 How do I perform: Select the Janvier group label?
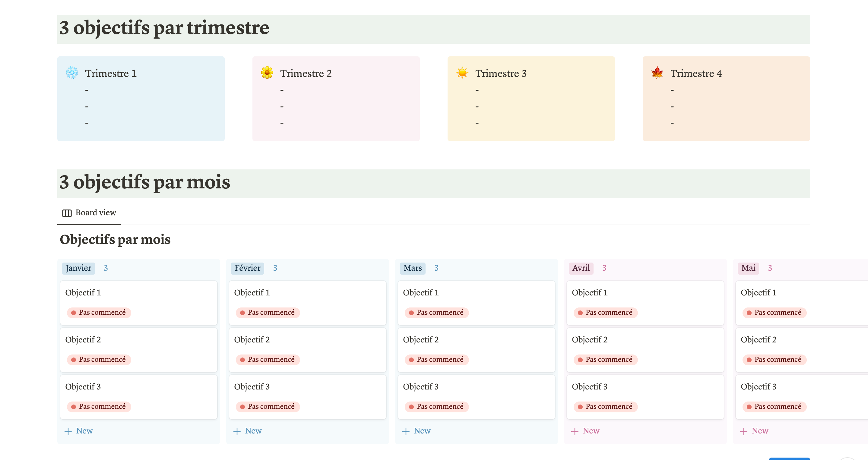coord(78,268)
